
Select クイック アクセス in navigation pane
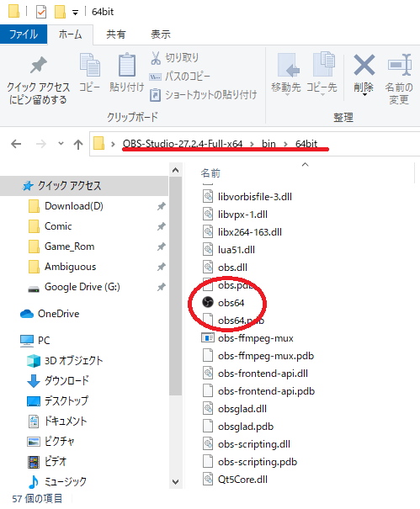click(x=84, y=186)
